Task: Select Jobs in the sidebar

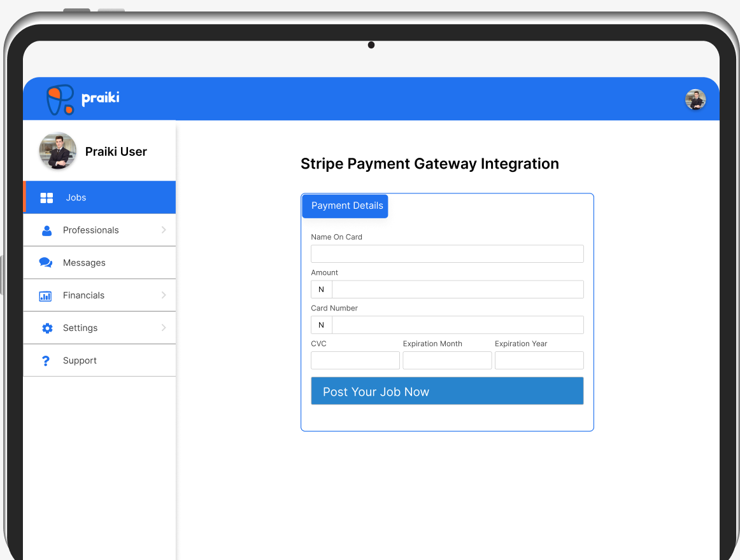Action: click(x=99, y=197)
